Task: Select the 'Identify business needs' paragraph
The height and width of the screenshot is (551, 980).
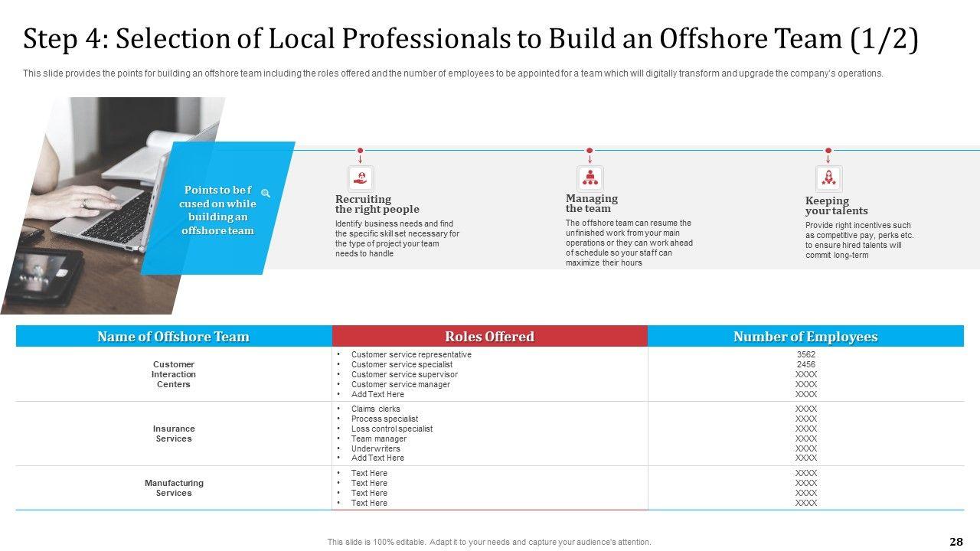Action: point(397,239)
